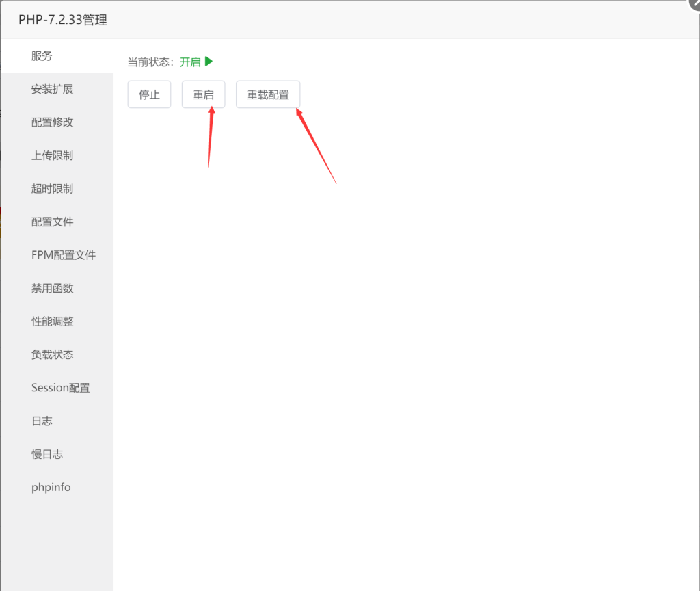The width and height of the screenshot is (700, 591).
Task: Open the 禁用函数 (Disabled Functions) section
Action: click(x=53, y=288)
